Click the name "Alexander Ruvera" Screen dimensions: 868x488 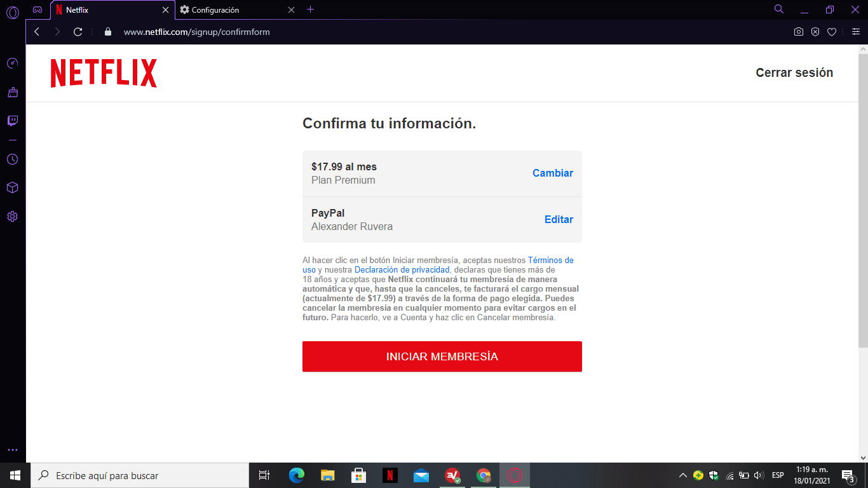pos(352,227)
